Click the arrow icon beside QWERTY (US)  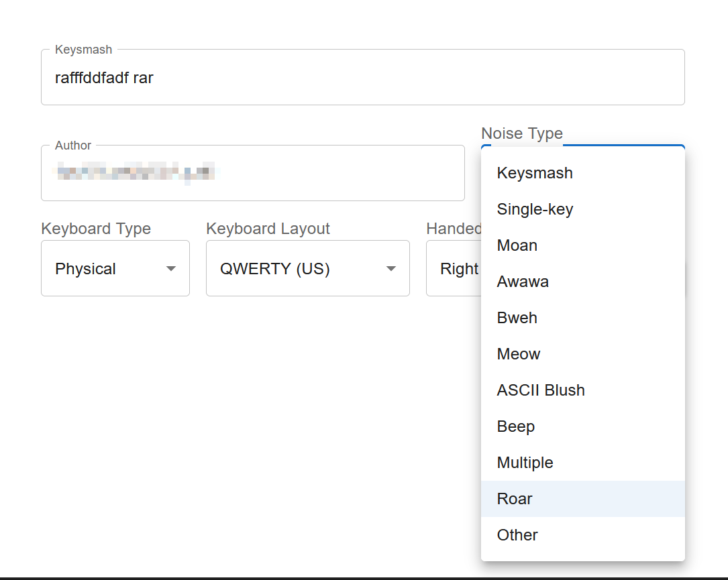391,269
